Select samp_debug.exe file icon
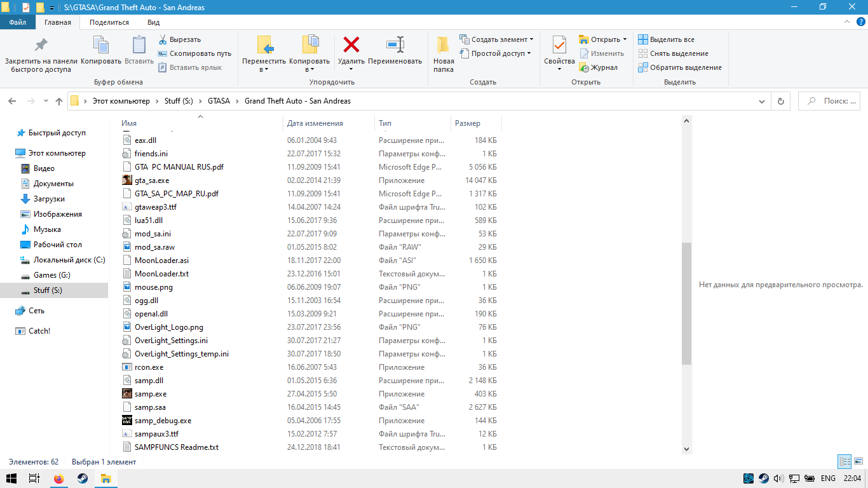The height and width of the screenshot is (488, 868). click(x=127, y=420)
